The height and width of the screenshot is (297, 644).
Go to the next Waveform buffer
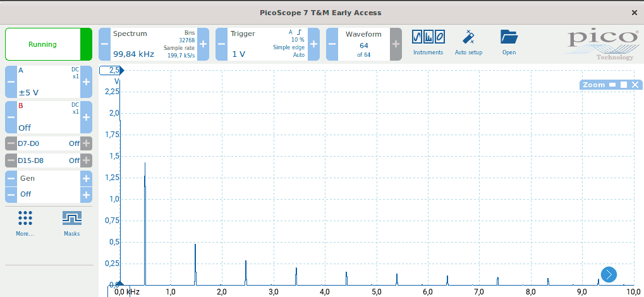tap(396, 44)
